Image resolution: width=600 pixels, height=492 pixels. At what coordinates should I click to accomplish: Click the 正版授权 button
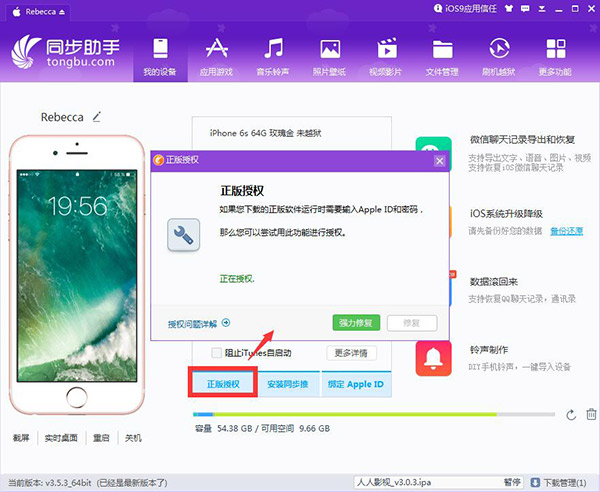223,384
